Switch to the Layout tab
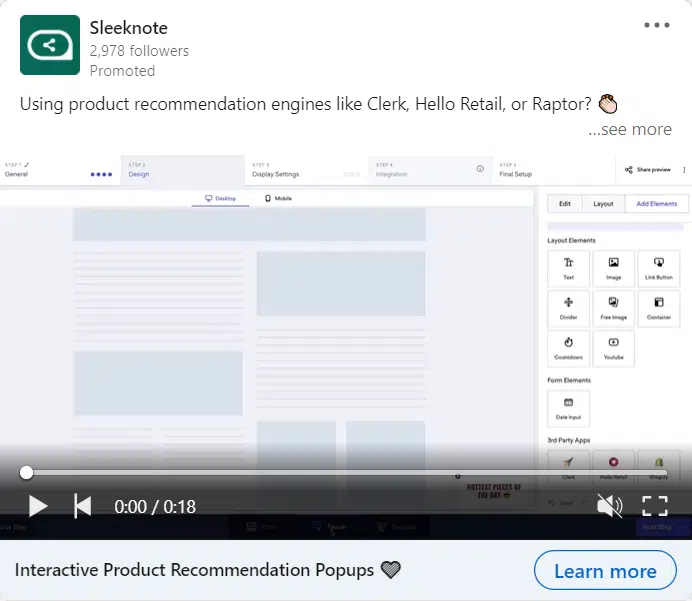Image resolution: width=692 pixels, height=601 pixels. click(x=603, y=203)
